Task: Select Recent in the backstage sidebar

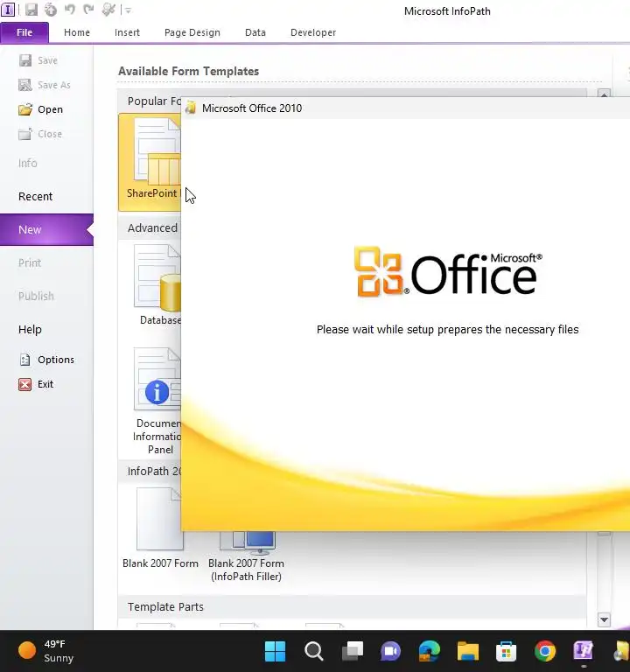Action: pos(35,196)
